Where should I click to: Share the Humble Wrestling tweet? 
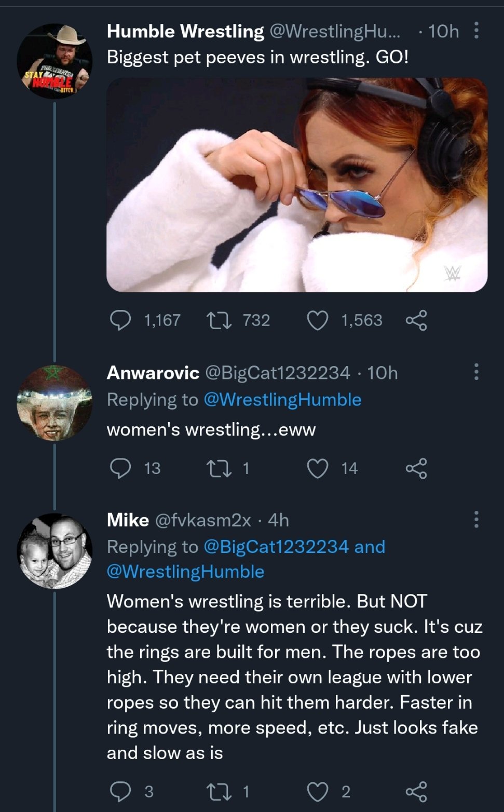coord(416,320)
